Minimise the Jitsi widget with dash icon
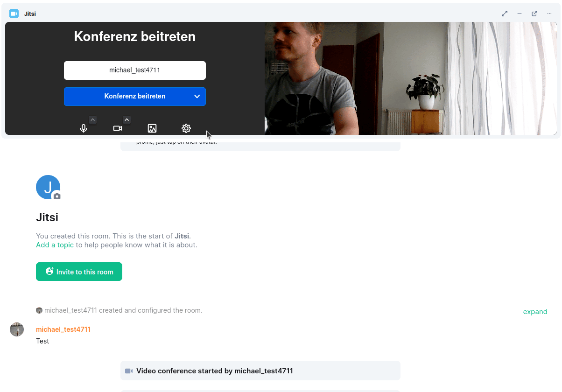This screenshot has width=562, height=392. (520, 14)
